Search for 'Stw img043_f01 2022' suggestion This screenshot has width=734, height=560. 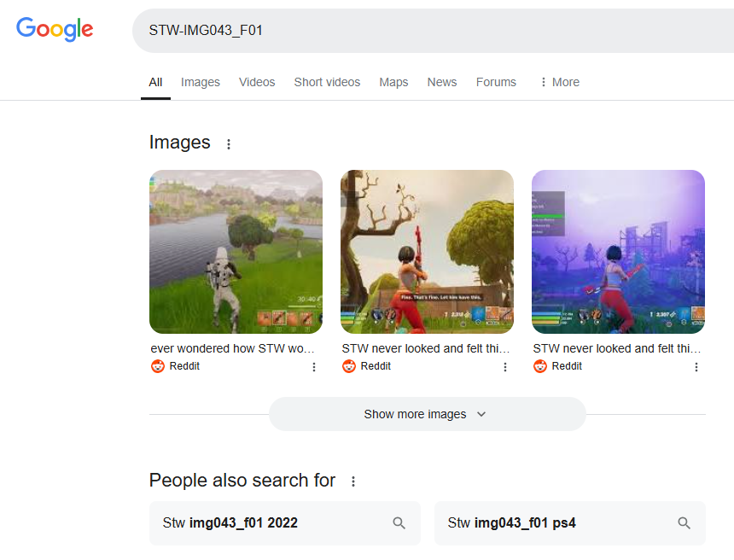(x=284, y=523)
